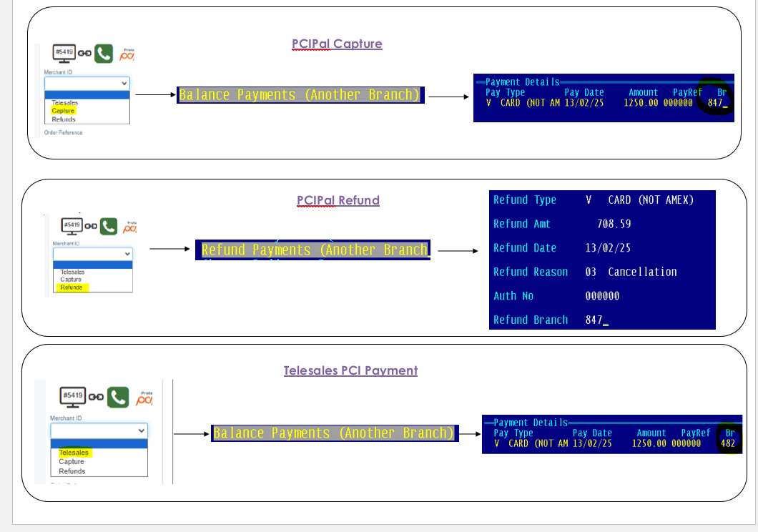This screenshot has width=758, height=532.
Task: Click Pay Date 13/02/25 in Telesales payment details
Action: [x=592, y=443]
